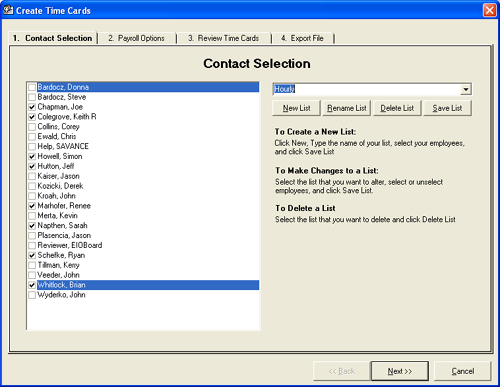
Task: Click the New List button
Action: pos(296,108)
